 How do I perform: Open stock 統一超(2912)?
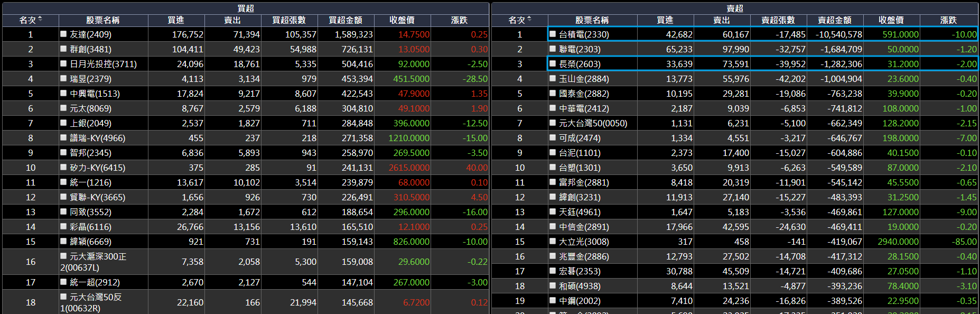[x=95, y=282]
